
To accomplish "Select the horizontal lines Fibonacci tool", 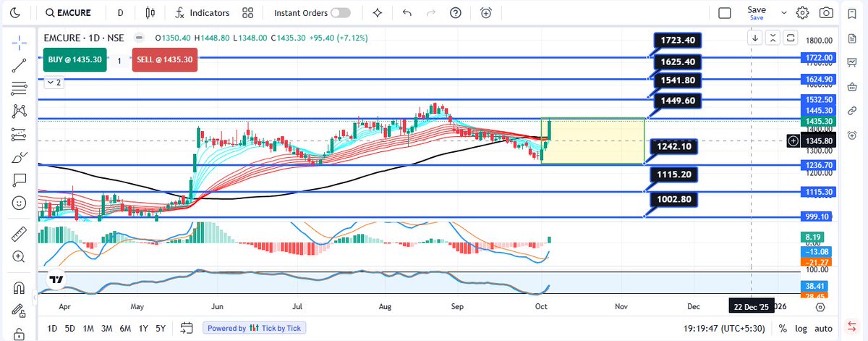I will click(20, 88).
